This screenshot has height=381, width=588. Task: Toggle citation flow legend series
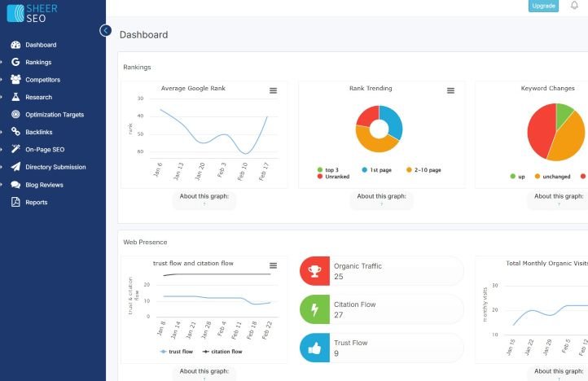click(x=222, y=352)
